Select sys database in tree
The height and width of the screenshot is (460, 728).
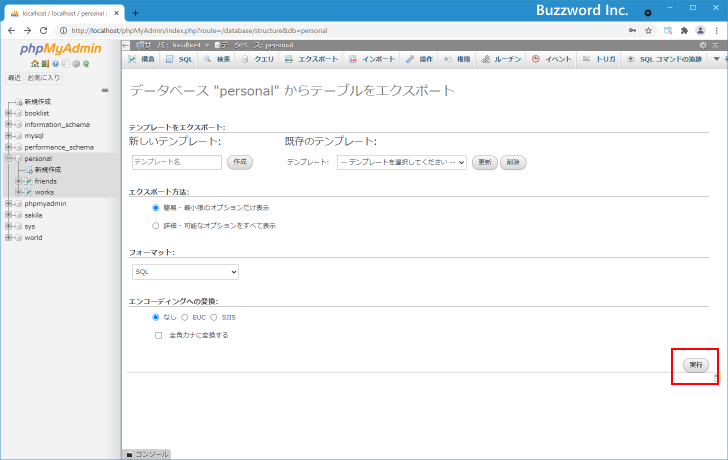pyautogui.click(x=30, y=227)
